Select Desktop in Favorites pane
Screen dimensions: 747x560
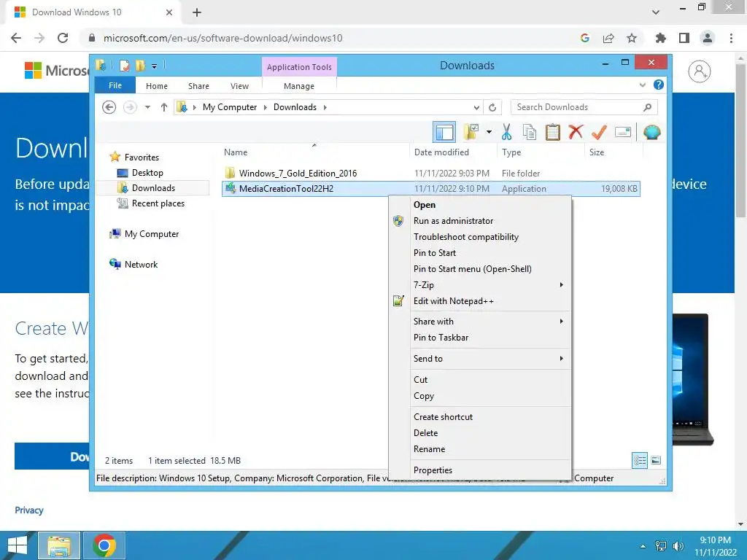(x=147, y=172)
